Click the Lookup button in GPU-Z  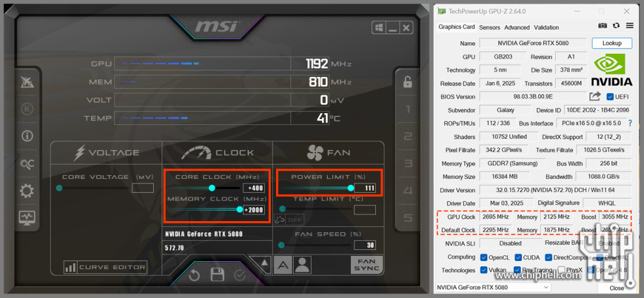612,43
